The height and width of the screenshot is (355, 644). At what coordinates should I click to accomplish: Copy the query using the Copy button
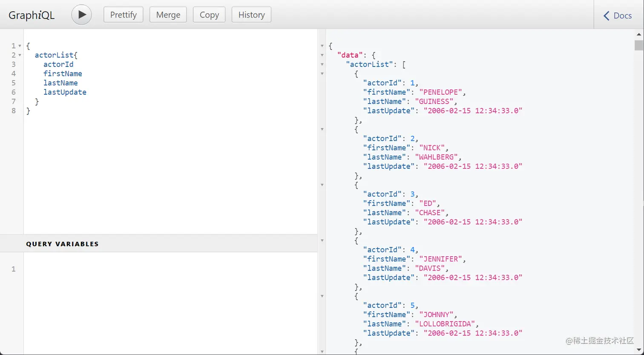tap(209, 15)
